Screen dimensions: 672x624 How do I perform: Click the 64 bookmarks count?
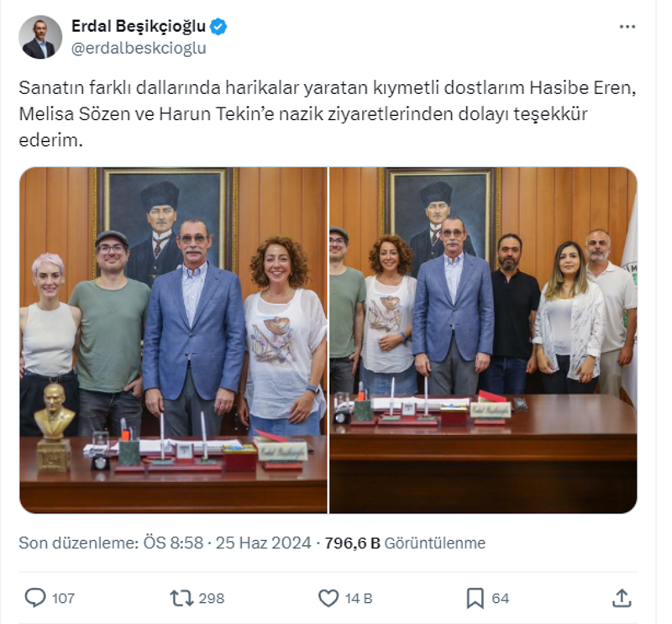coord(500,598)
